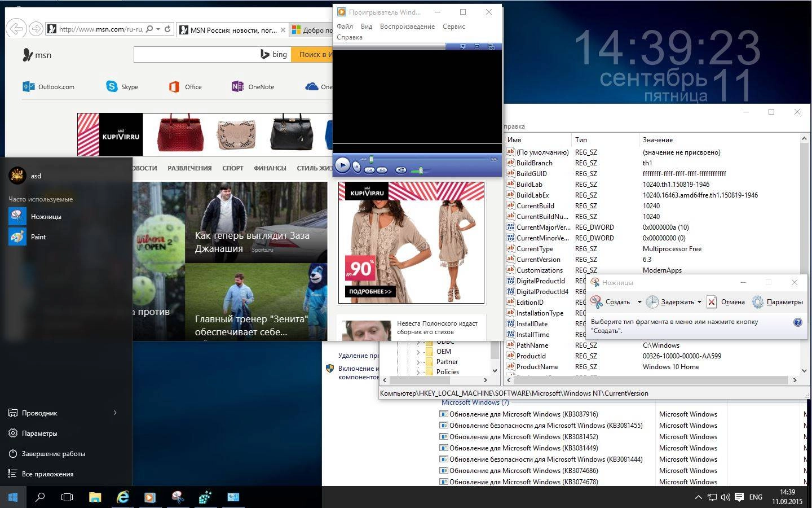Viewport: 812px width, 508px height.
Task: Open the Office shortcut on MSN
Action: point(185,87)
